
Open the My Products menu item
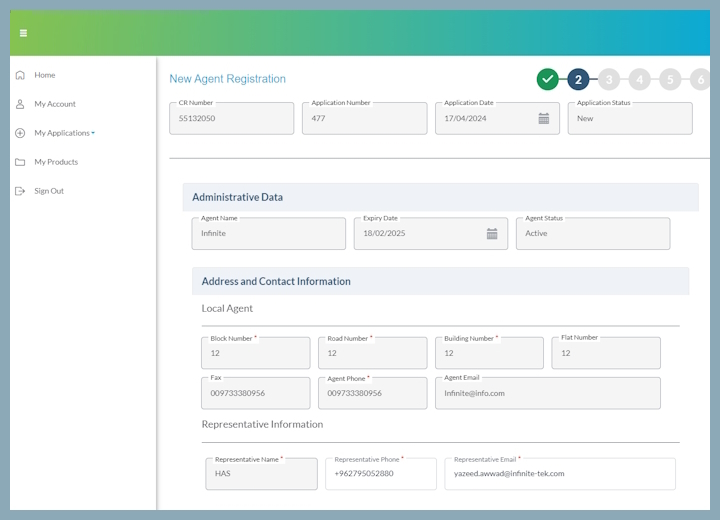[x=56, y=162]
